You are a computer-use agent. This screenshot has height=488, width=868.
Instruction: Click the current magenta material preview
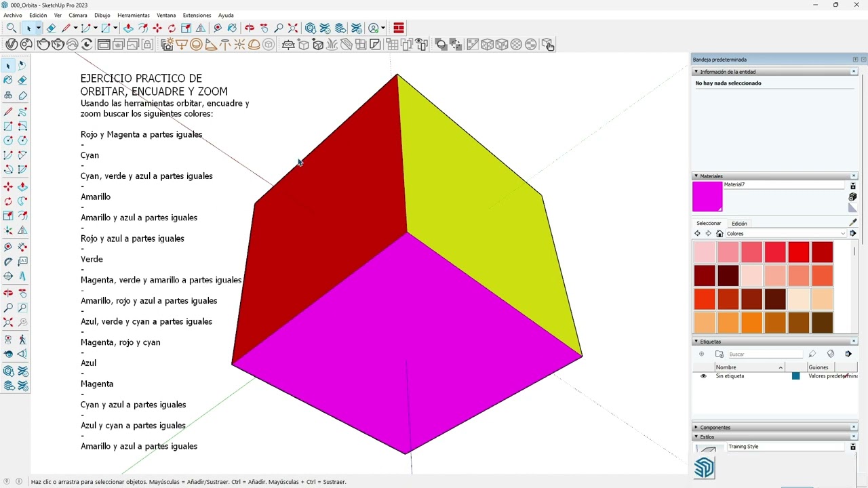[707, 197]
